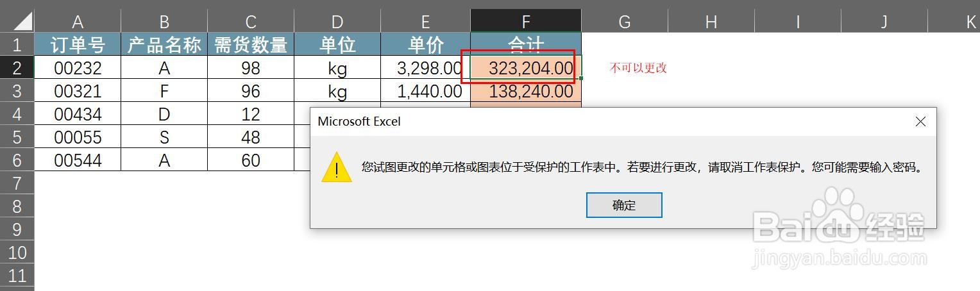Image resolution: width=980 pixels, height=291 pixels.
Task: Click the red 不可以更改 note text
Action: tap(638, 68)
